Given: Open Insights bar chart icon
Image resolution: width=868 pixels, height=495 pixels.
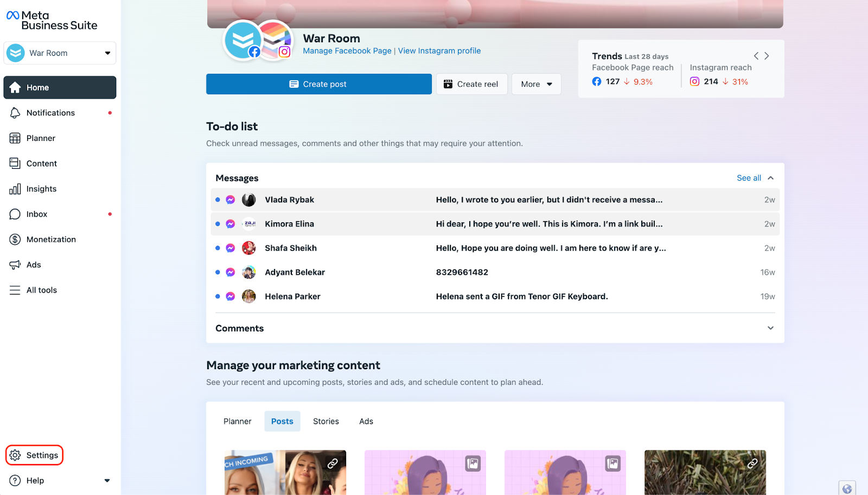Looking at the screenshot, I should (15, 189).
